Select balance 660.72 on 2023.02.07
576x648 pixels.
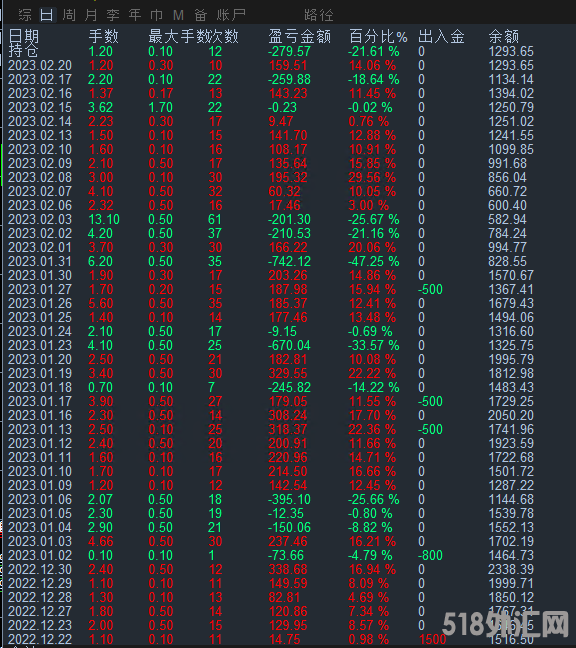507,191
